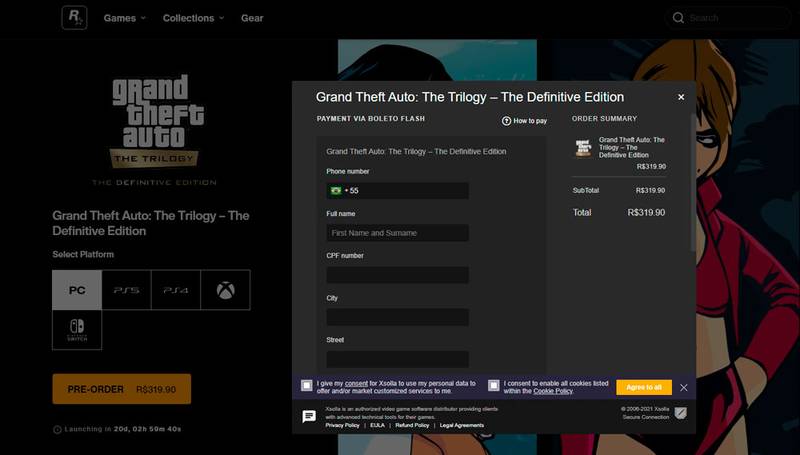The image size is (800, 455).
Task: Select the PS4 platform
Action: [176, 290]
